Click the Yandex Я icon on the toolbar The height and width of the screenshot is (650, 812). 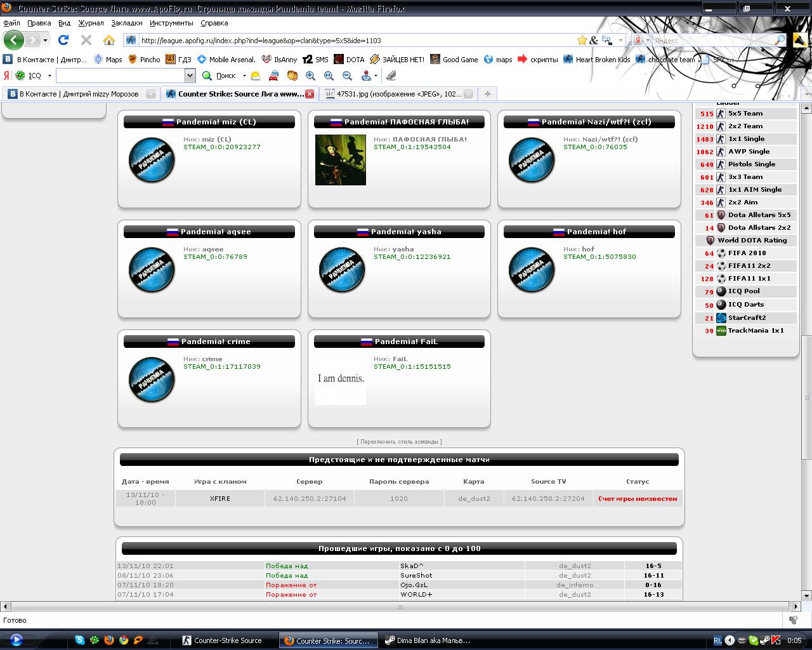(x=6, y=76)
